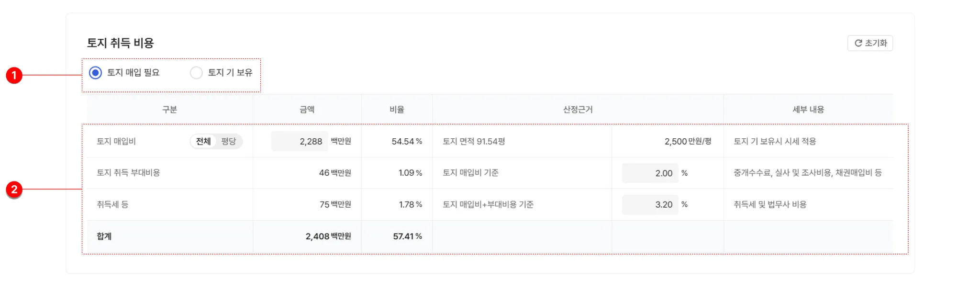This screenshot has height=292, width=980.
Task: Click the 2,500 만원/평 unit price value
Action: point(688,141)
